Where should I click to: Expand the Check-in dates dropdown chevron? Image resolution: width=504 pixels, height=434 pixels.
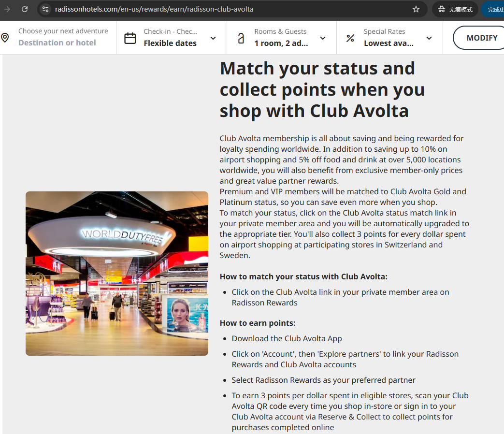[213, 38]
